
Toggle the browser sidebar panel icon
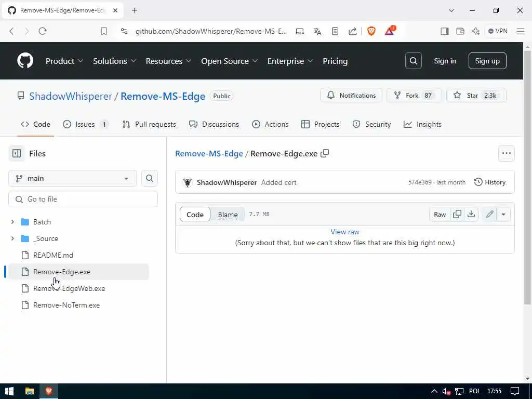point(445,31)
